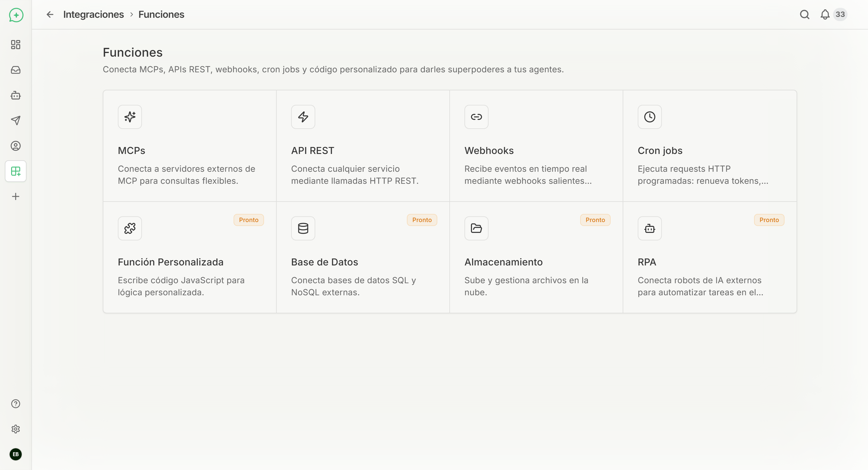Click the Funciones page heading
This screenshot has width=868, height=470.
pyautogui.click(x=132, y=52)
